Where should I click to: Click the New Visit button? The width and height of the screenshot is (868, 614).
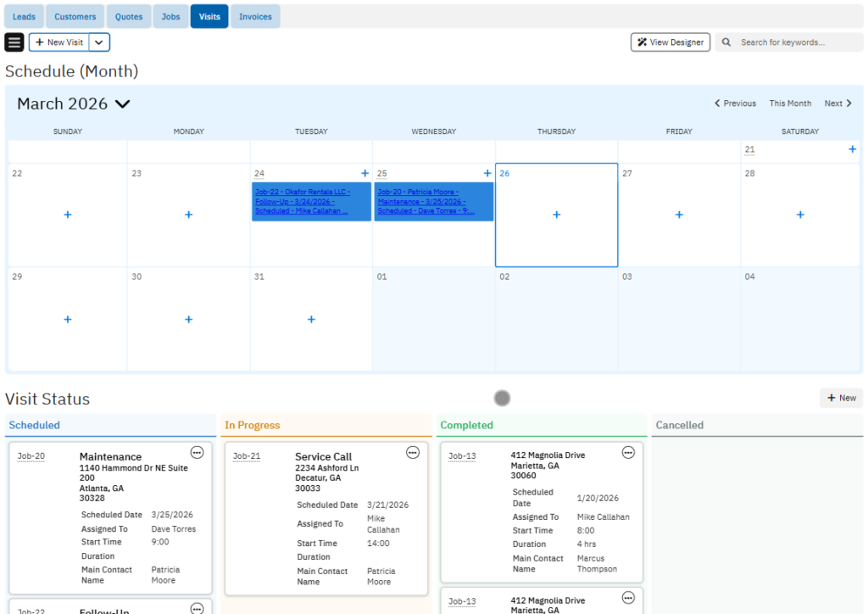59,42
